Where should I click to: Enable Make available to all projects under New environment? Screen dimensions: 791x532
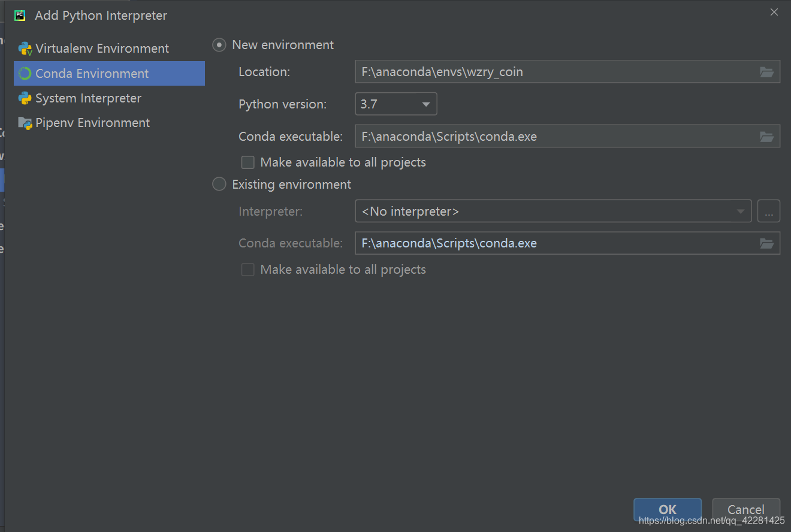click(247, 162)
